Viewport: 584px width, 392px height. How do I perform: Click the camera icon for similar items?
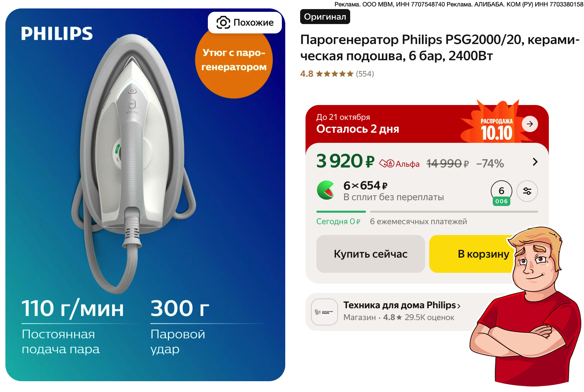tap(223, 23)
